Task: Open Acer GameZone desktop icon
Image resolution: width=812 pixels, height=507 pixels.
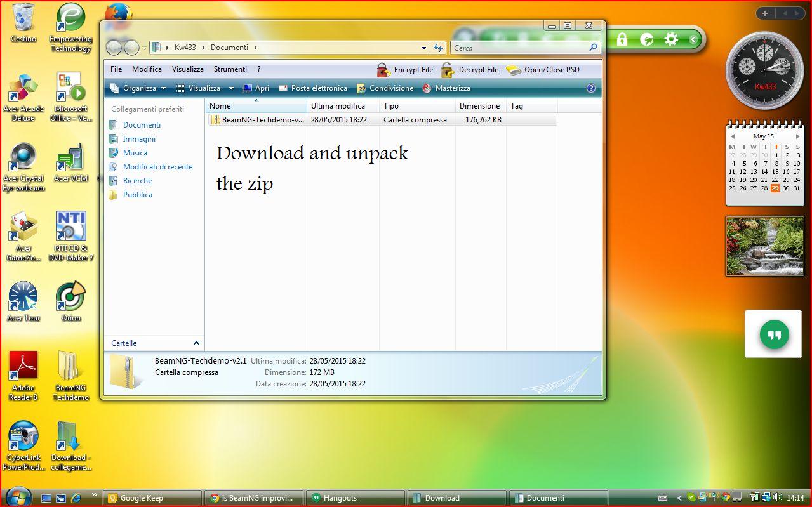Action: click(x=23, y=236)
